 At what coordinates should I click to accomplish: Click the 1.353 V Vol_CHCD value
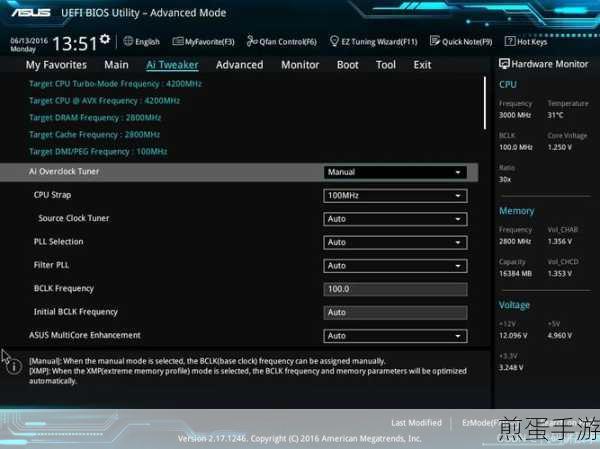[x=559, y=274]
